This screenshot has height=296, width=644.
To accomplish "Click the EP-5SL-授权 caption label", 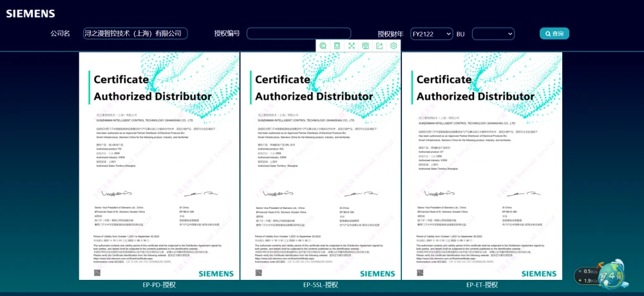I will 321,285.
